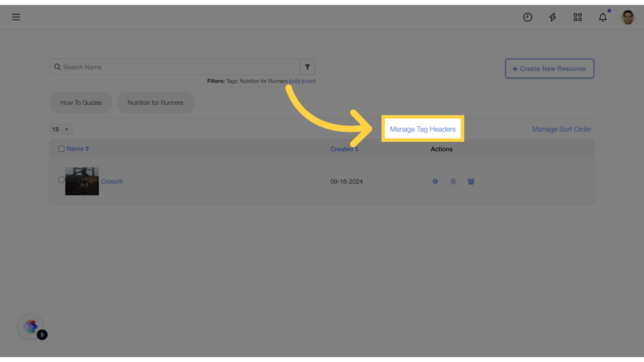Tick the checkbox next to Crossfit
This screenshot has height=362, width=644.
[x=61, y=180]
